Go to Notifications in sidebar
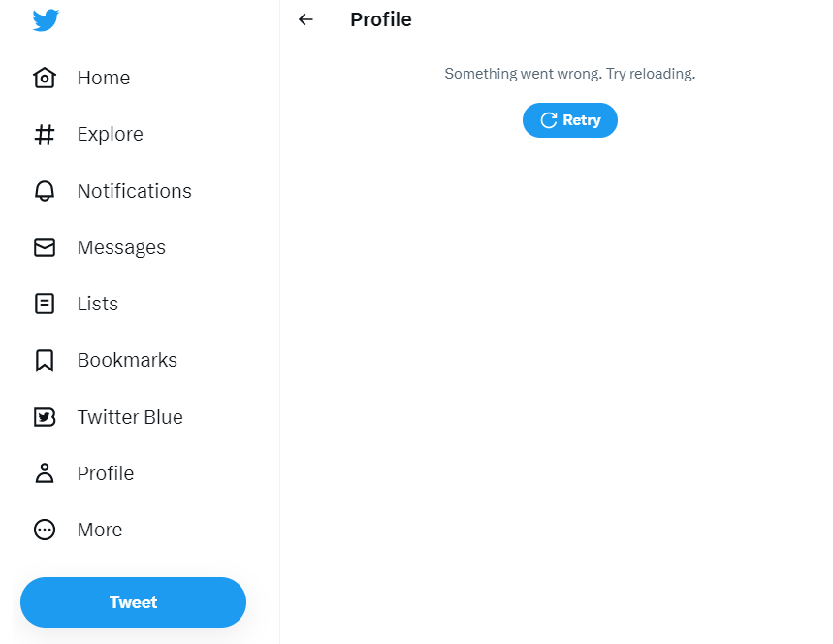This screenshot has width=833, height=644. [x=135, y=191]
